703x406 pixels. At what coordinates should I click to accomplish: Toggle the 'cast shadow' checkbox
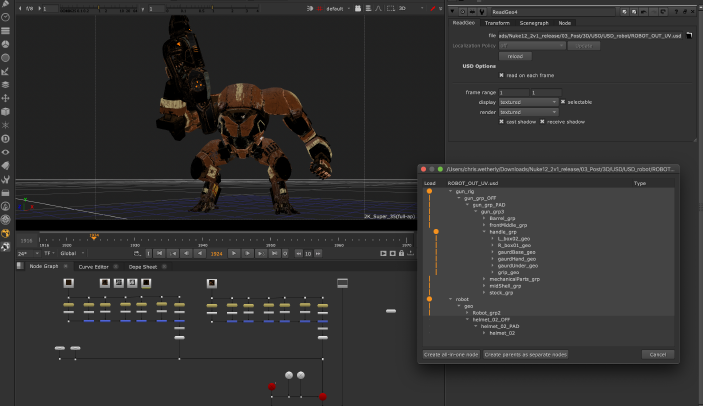[x=502, y=121]
